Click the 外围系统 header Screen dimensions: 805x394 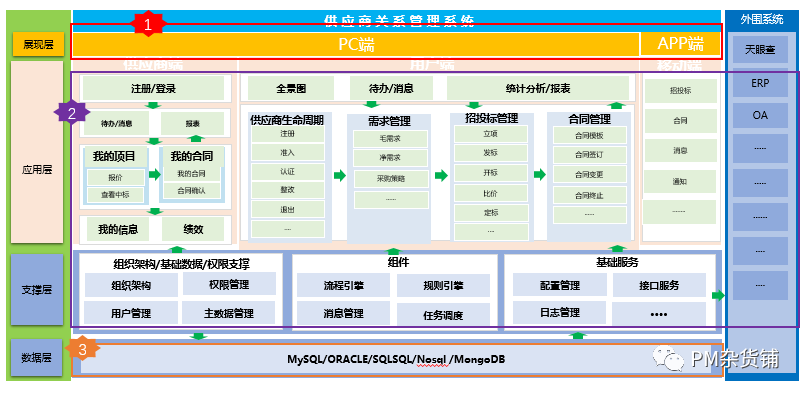pos(762,20)
